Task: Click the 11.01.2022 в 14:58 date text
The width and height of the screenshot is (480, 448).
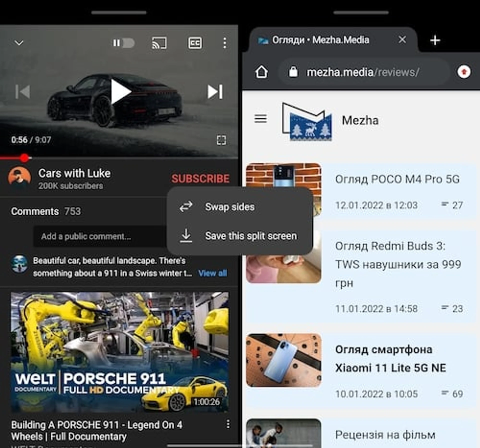Action: coord(376,309)
